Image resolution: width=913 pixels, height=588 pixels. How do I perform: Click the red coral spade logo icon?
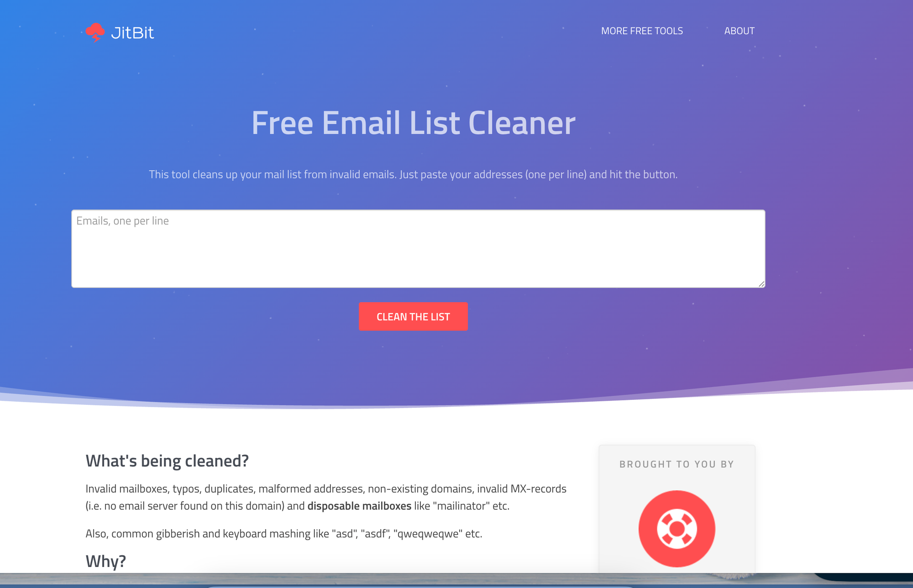[x=94, y=31]
